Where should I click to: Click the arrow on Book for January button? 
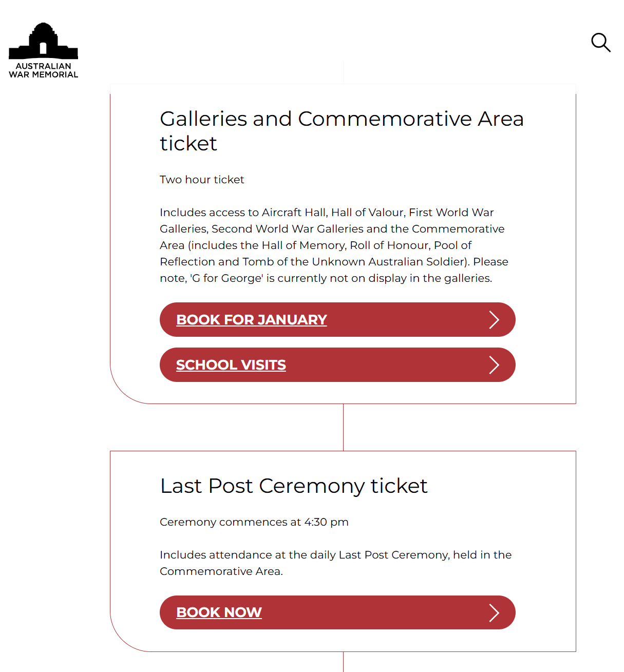[x=494, y=320]
